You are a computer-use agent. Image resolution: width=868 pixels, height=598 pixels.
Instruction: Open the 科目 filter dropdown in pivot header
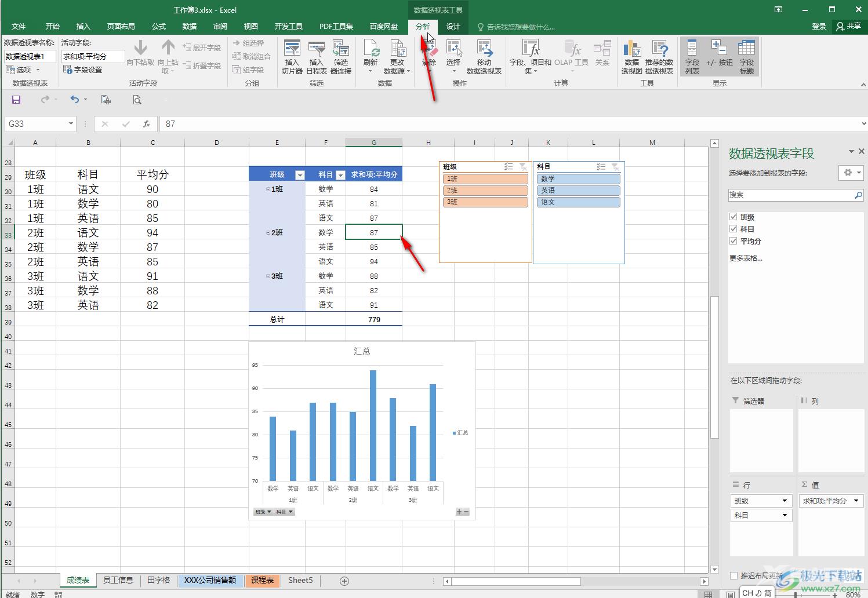coord(340,175)
